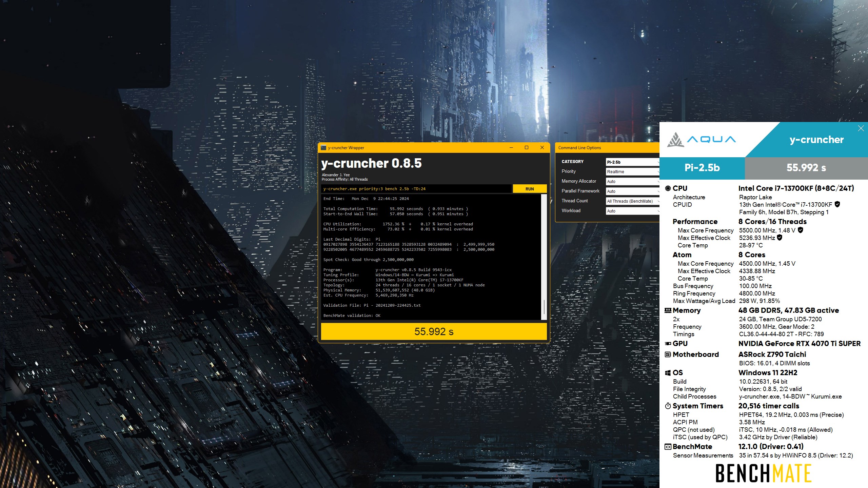Image resolution: width=868 pixels, height=488 pixels.
Task: Click the '298 W, 91.85%' wattage value
Action: pyautogui.click(x=759, y=301)
